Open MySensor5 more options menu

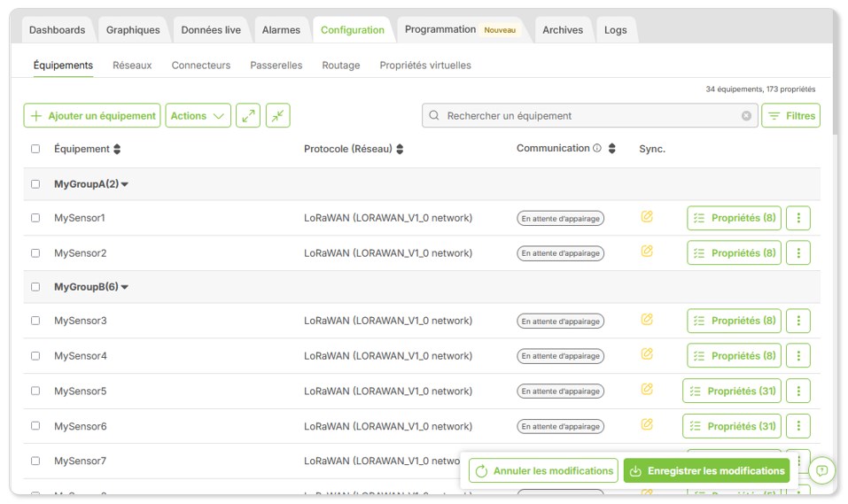click(798, 391)
